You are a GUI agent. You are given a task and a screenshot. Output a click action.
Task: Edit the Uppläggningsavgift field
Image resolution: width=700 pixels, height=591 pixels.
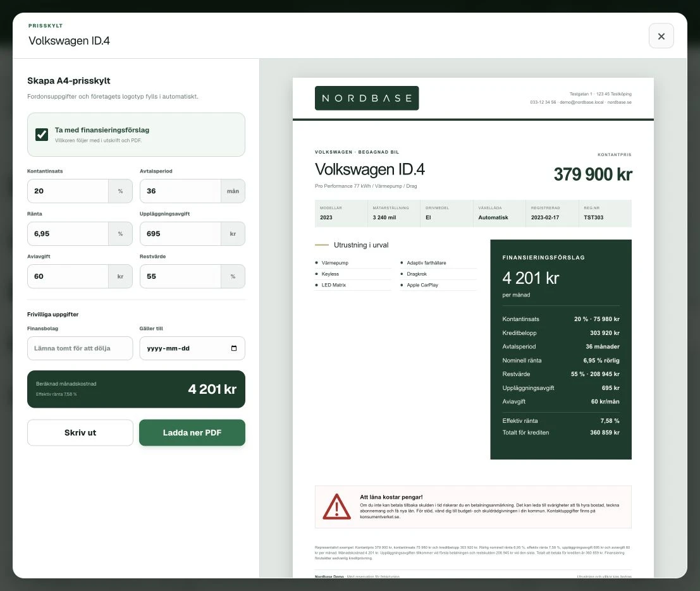click(x=180, y=233)
